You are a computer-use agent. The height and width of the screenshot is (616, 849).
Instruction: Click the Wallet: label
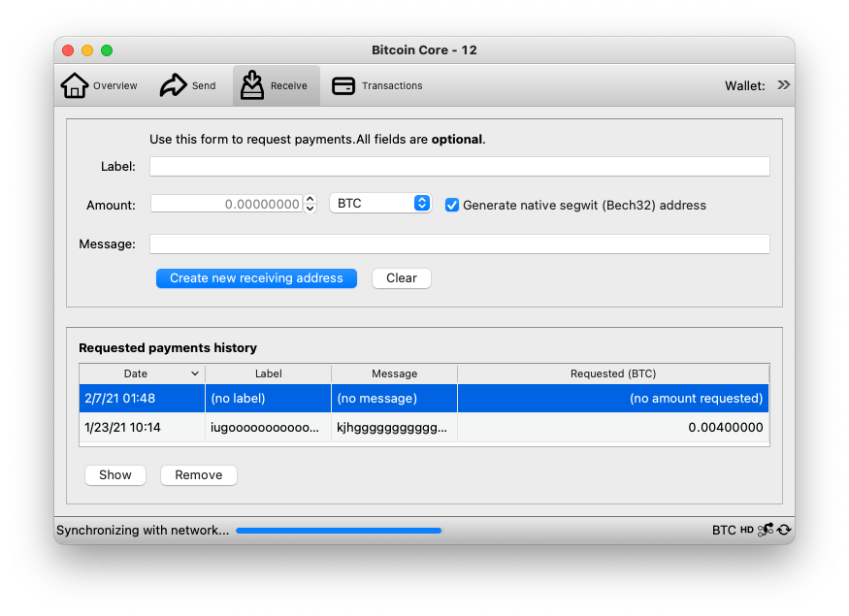tap(745, 85)
